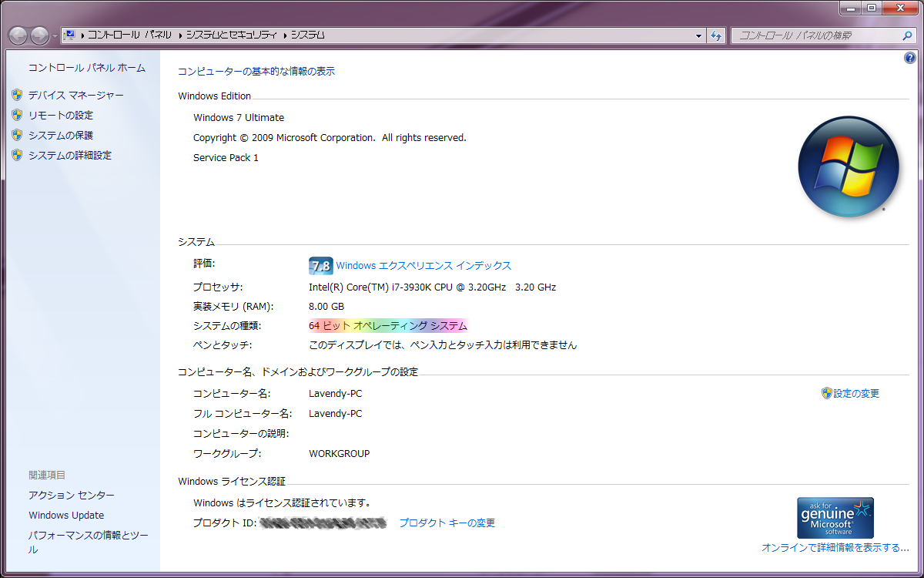Viewport: 924px width, 578px height.
Task: Open the Windows Update link in the sidebar
Action: (x=66, y=515)
